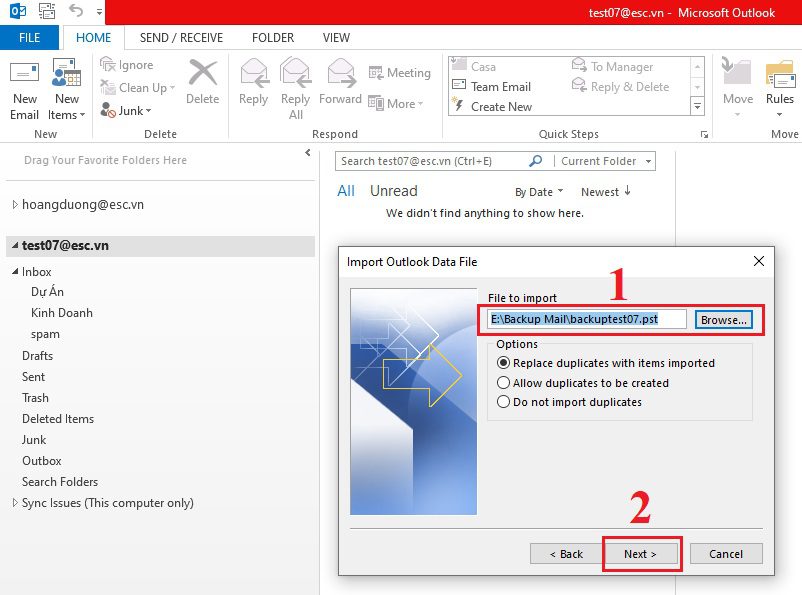Open the By Date sort dropdown

click(x=539, y=192)
